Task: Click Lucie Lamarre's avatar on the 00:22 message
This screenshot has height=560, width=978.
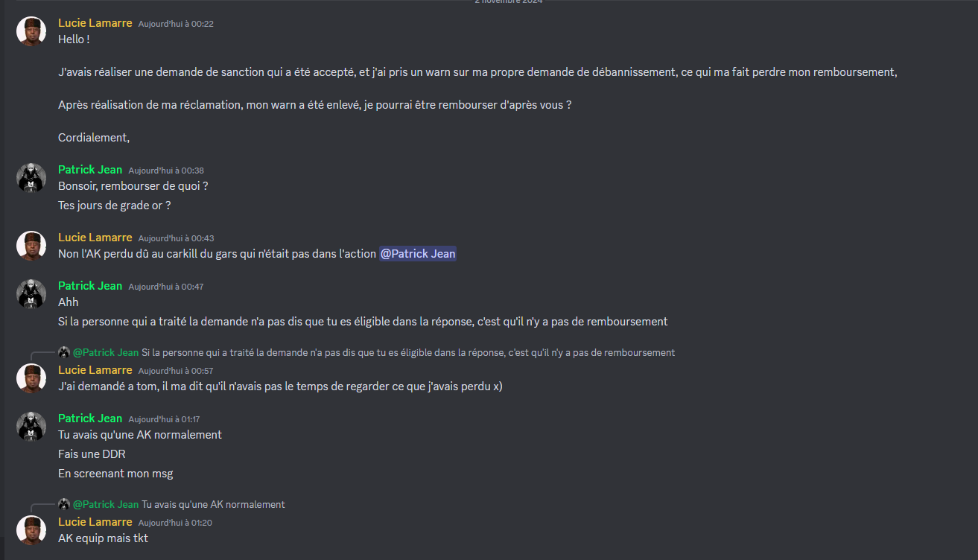Action: 31,31
